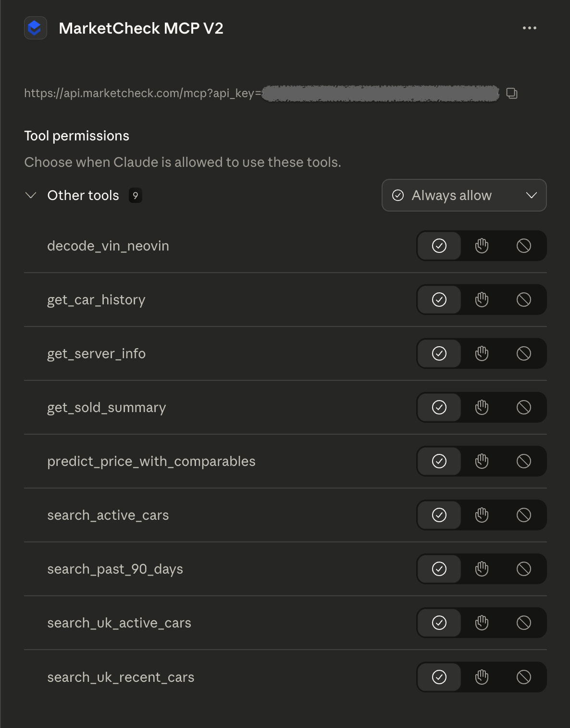Viewport: 570px width, 728px height.
Task: Click the search_active_cars tool name
Action: pos(108,515)
